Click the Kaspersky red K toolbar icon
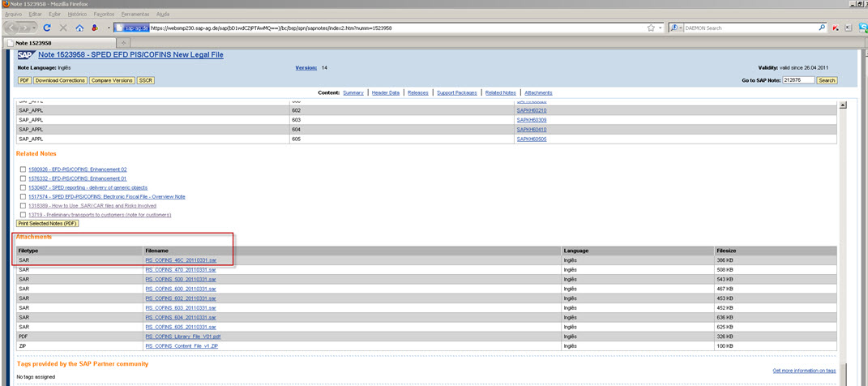 pos(835,28)
